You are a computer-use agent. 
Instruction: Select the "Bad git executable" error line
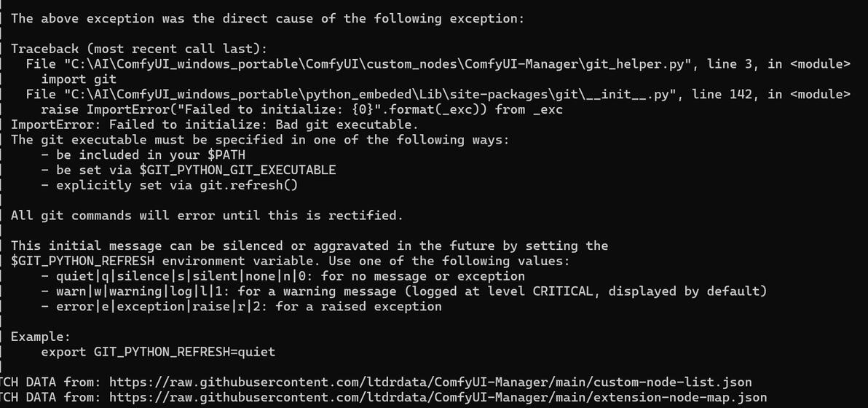coord(214,125)
